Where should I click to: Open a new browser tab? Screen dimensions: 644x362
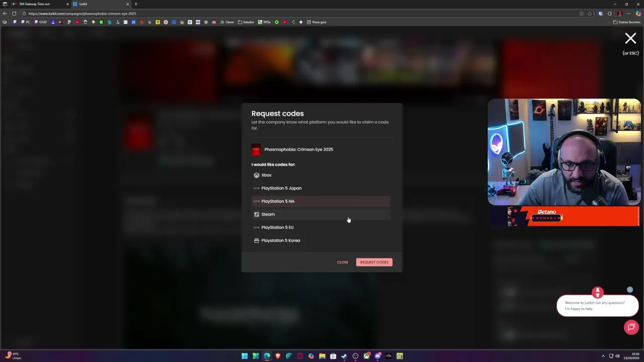(x=136, y=4)
